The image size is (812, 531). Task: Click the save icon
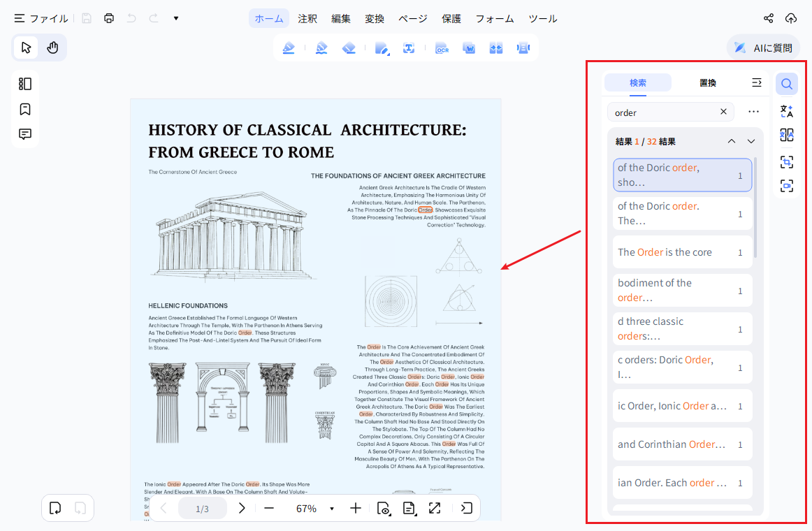(87, 19)
